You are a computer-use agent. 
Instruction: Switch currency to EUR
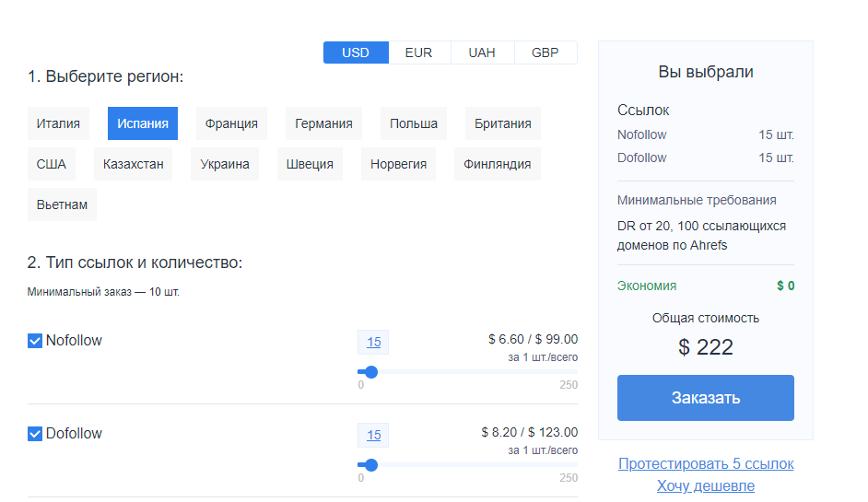point(419,53)
